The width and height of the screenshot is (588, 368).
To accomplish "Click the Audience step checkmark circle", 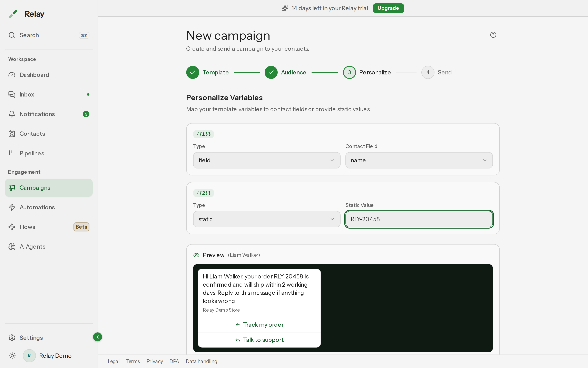I will click(x=271, y=72).
